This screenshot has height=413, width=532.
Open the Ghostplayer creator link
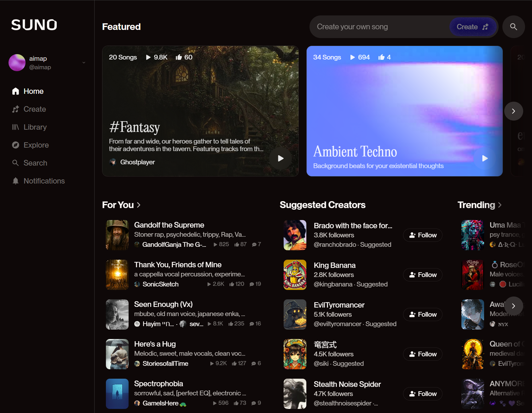click(137, 162)
